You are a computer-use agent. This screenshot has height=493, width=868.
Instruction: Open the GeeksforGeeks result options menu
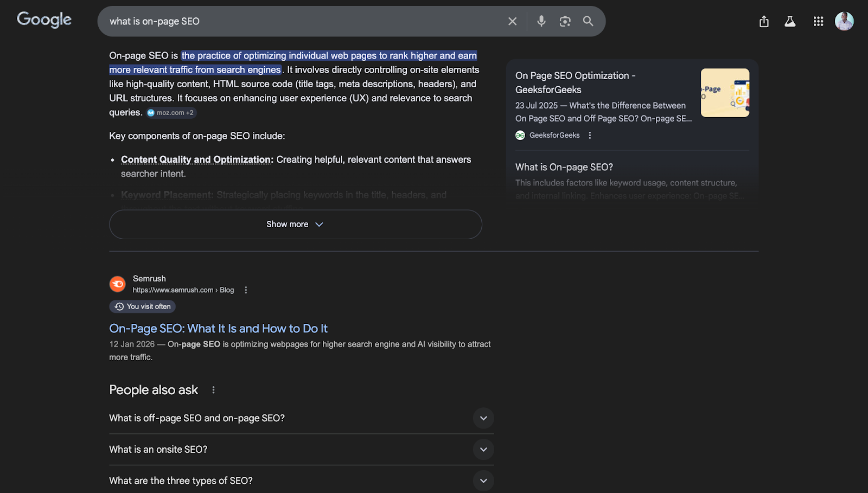click(590, 135)
